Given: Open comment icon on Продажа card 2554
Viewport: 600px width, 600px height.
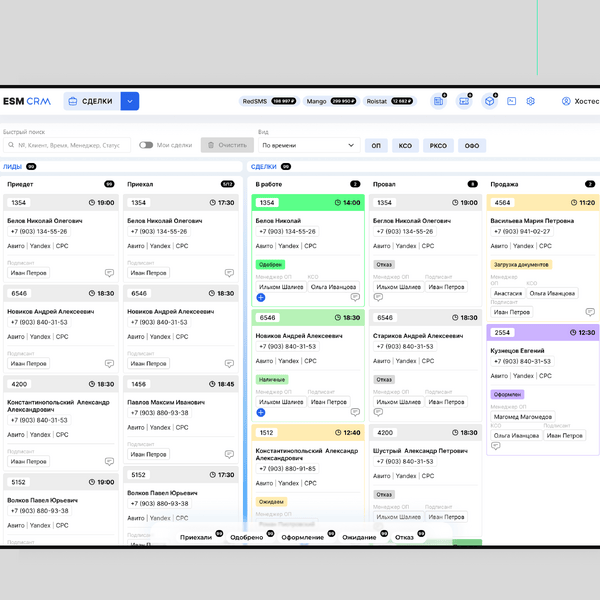Looking at the screenshot, I should 496,446.
